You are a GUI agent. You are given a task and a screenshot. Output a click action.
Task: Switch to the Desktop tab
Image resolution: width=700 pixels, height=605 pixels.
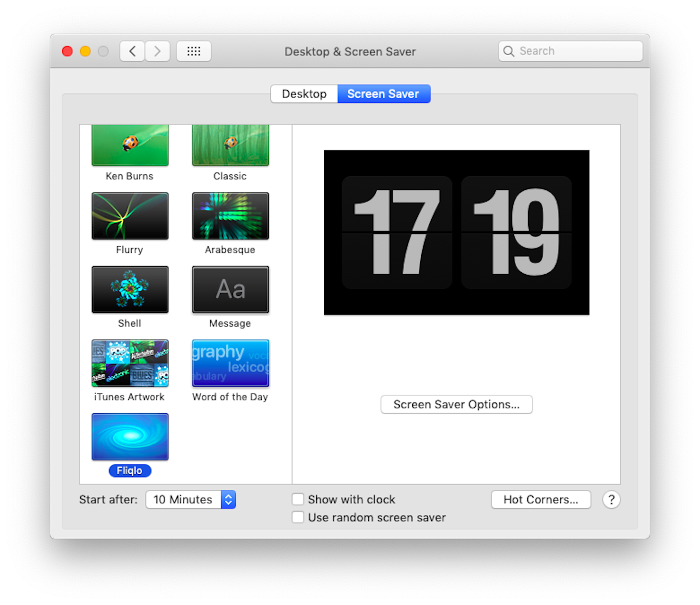(304, 94)
